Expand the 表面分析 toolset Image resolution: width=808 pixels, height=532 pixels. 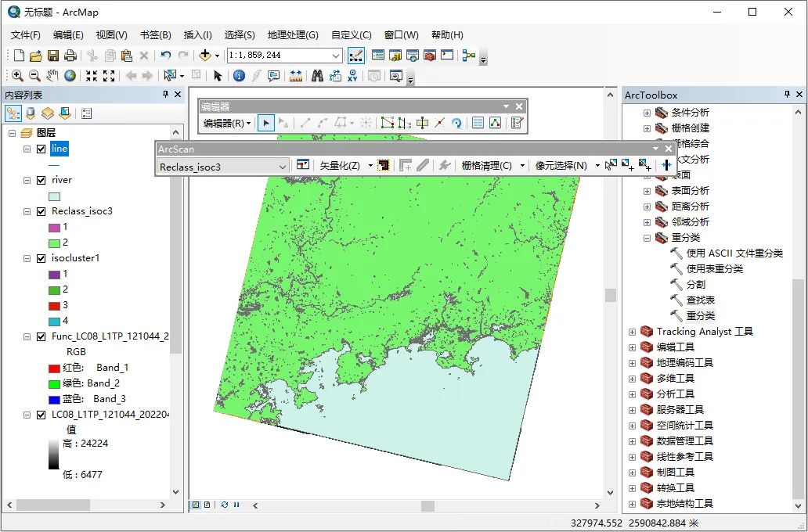647,191
